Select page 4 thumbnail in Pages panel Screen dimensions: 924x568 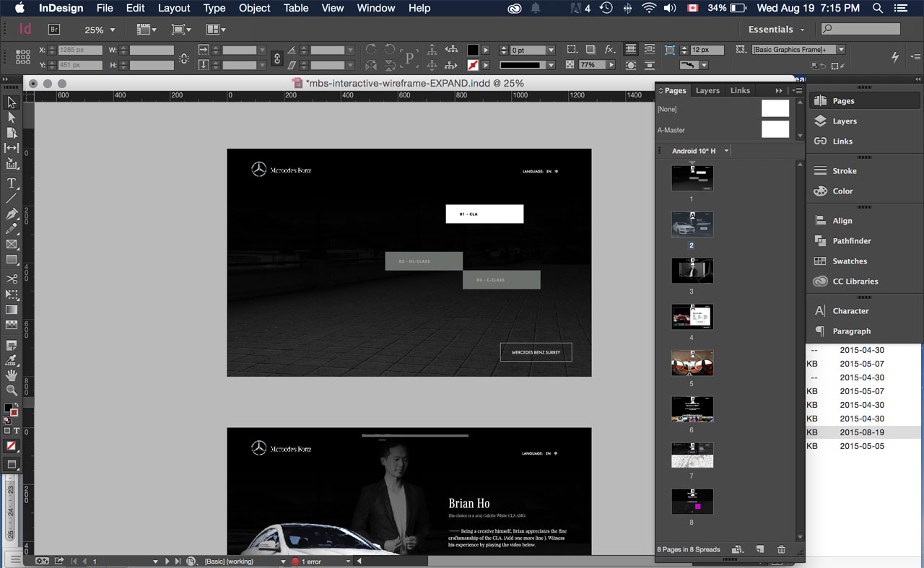(692, 316)
